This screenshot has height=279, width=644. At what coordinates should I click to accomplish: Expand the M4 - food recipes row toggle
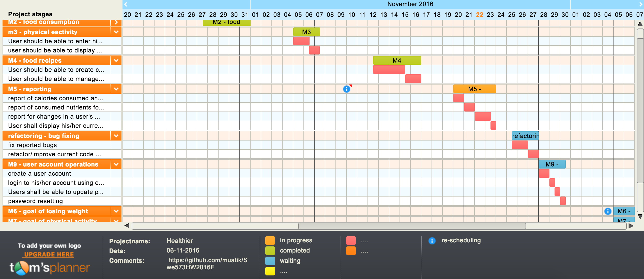(x=116, y=61)
